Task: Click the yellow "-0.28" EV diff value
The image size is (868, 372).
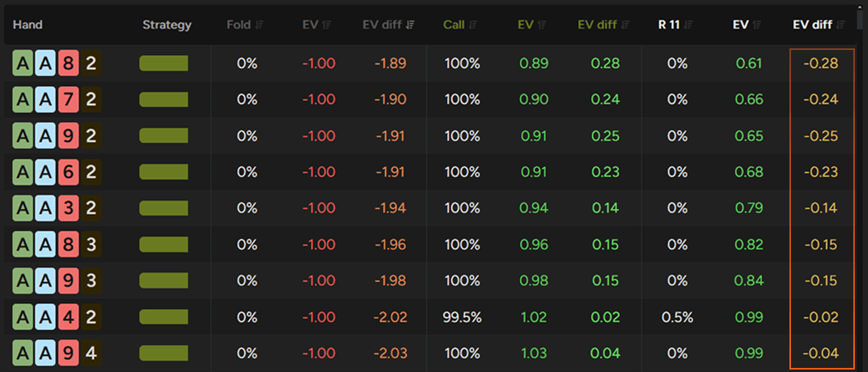Action: tap(821, 64)
